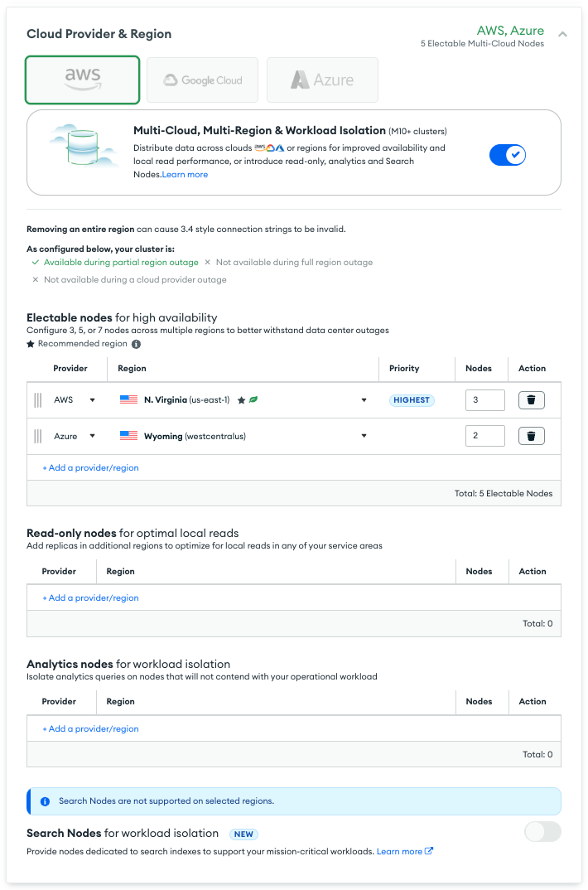Add a provider/region under Electable nodes
588x890 pixels.
pos(91,467)
